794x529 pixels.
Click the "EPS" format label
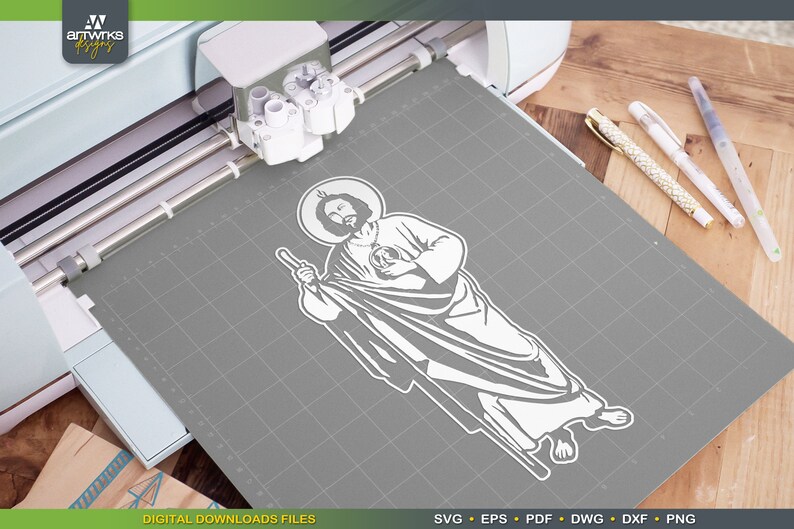pyautogui.click(x=494, y=519)
